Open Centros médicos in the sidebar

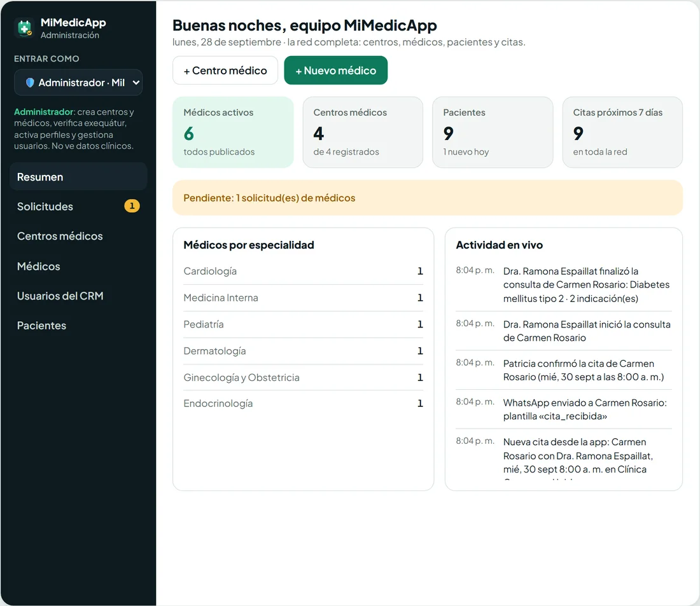point(78,236)
